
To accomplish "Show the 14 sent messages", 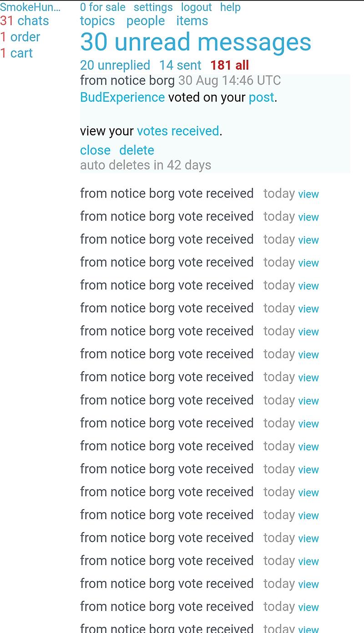I will click(180, 65).
